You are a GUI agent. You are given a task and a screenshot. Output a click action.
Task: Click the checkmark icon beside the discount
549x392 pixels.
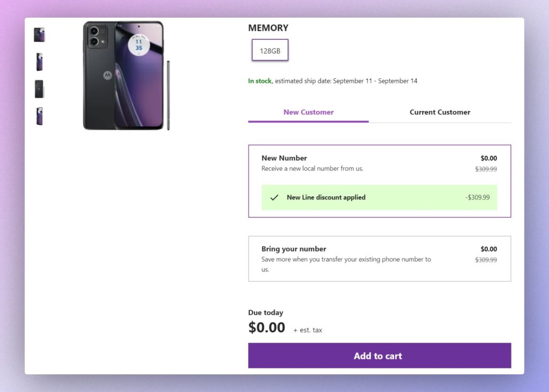[274, 197]
